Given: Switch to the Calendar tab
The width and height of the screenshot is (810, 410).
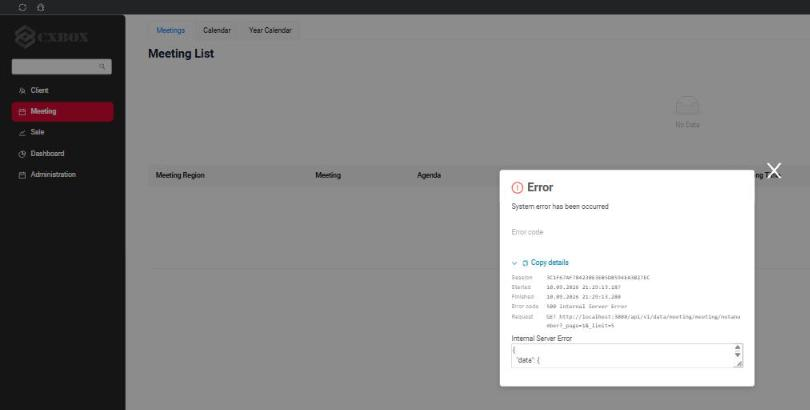Looking at the screenshot, I should [x=217, y=30].
